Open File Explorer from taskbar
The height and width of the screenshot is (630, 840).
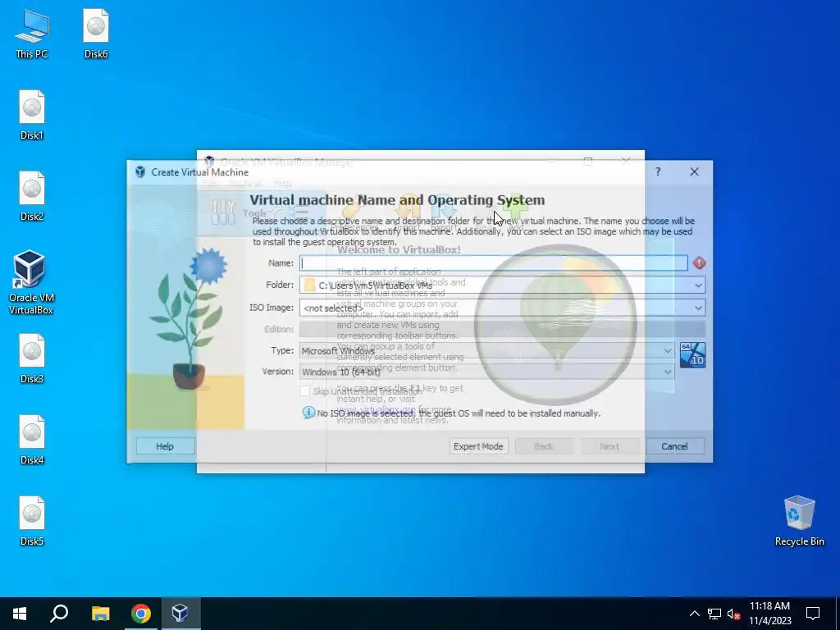[x=100, y=614]
